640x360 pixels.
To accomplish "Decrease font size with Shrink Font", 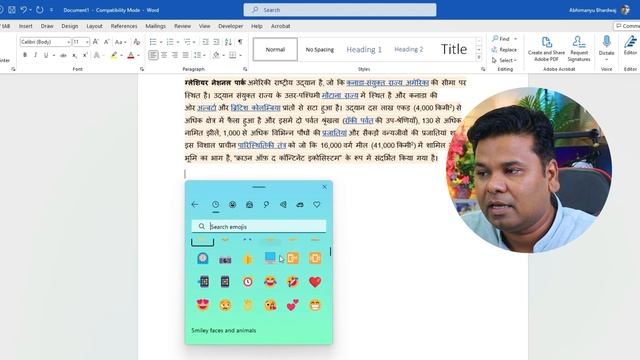I will (107, 42).
